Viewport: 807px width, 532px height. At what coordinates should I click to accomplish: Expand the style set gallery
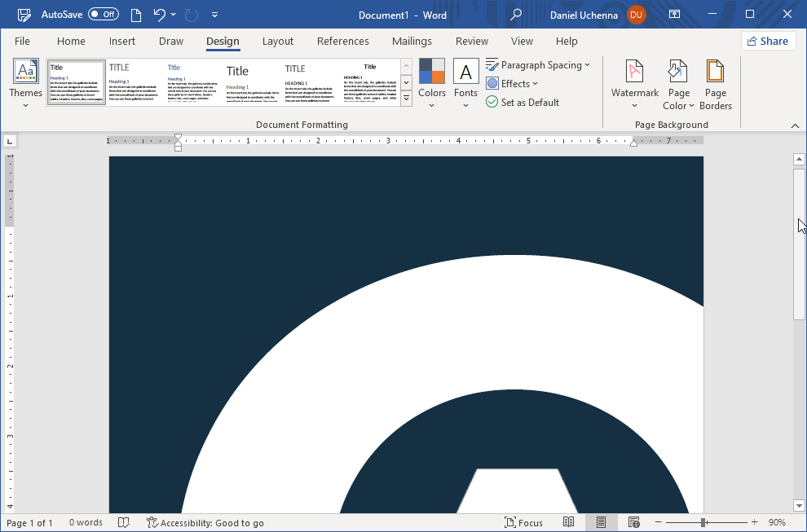[x=405, y=98]
